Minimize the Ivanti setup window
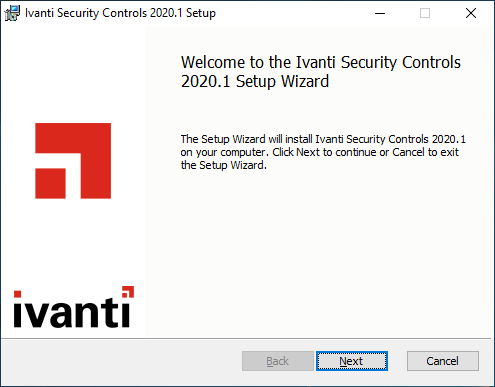 pyautogui.click(x=380, y=13)
